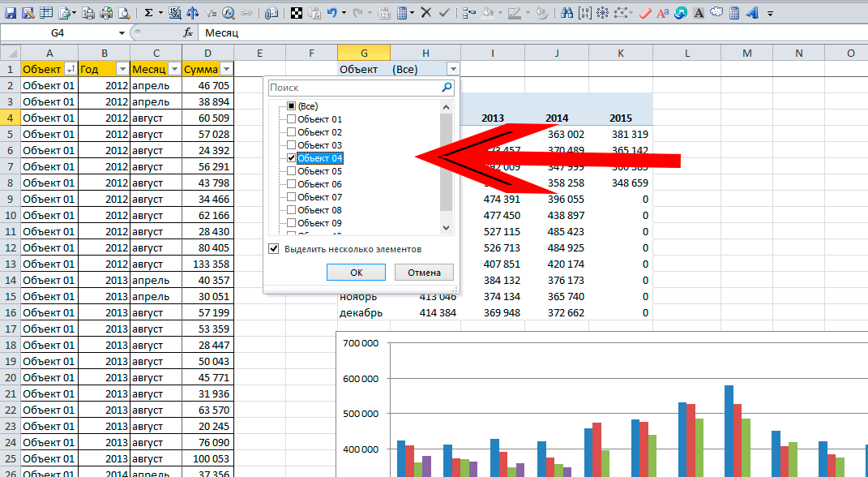
Task: Click the cloud shape icon
Action: 716,12
